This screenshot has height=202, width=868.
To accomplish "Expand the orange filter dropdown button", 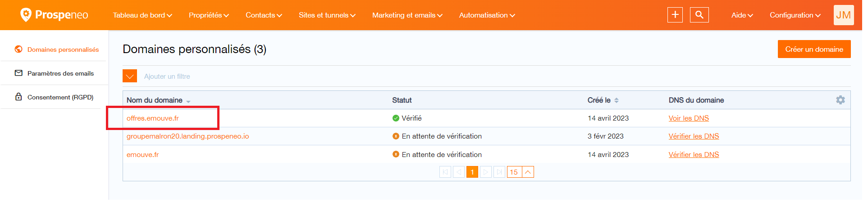I will pos(130,76).
